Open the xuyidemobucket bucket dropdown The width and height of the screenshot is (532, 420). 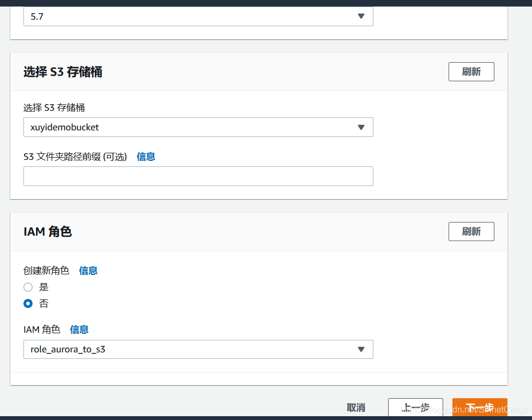[198, 127]
